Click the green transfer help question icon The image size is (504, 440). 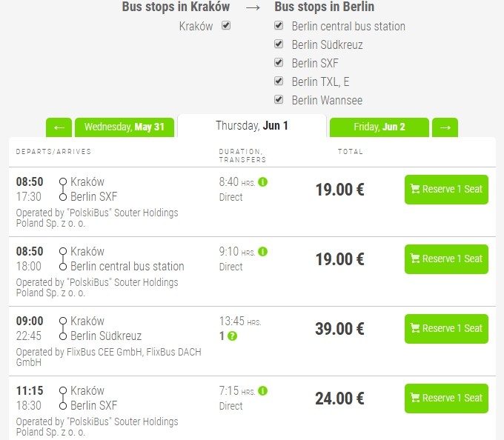(233, 336)
